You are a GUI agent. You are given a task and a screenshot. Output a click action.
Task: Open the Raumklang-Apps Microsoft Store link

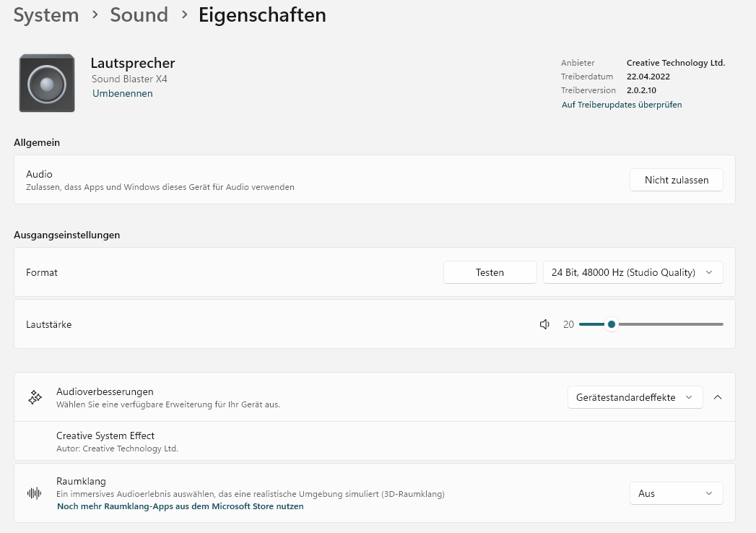click(180, 506)
